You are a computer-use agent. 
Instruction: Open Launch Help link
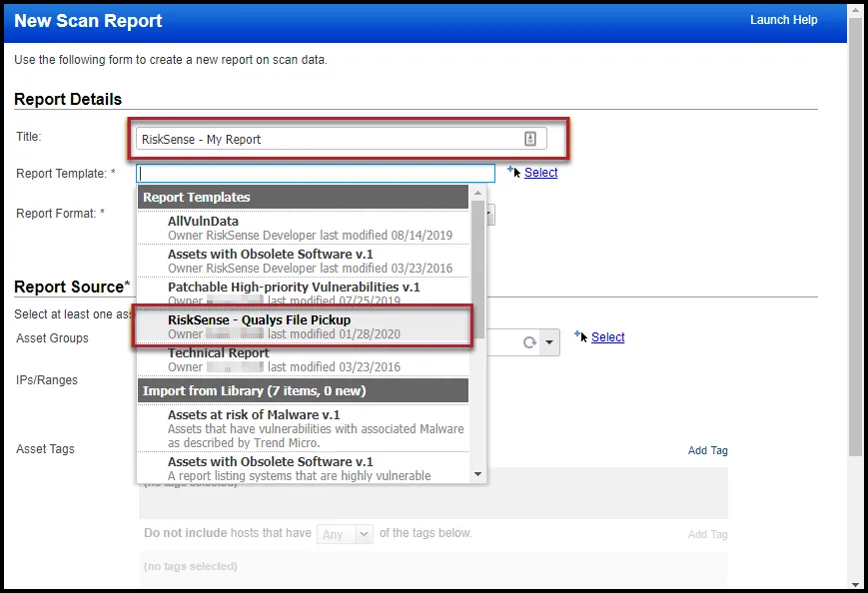pos(783,20)
